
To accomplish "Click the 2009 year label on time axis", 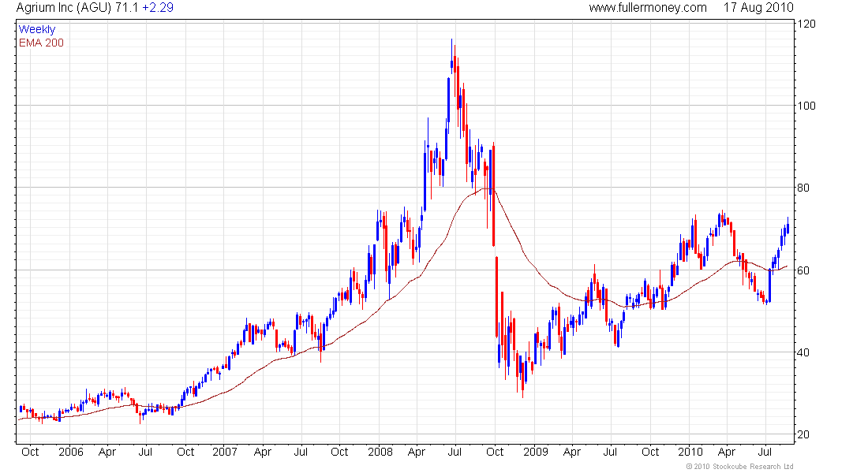I will (x=535, y=452).
